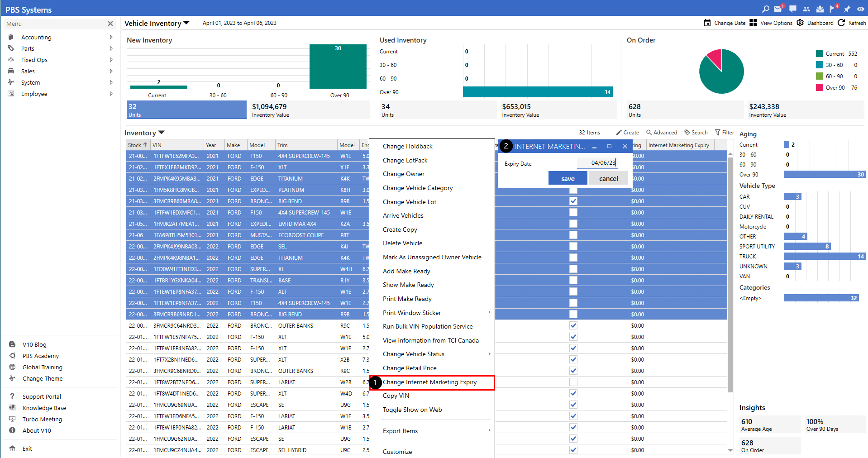This screenshot has width=868, height=458.
Task: Toggle checkbox in the 2022 EDGE SEL row
Action: click(x=573, y=246)
